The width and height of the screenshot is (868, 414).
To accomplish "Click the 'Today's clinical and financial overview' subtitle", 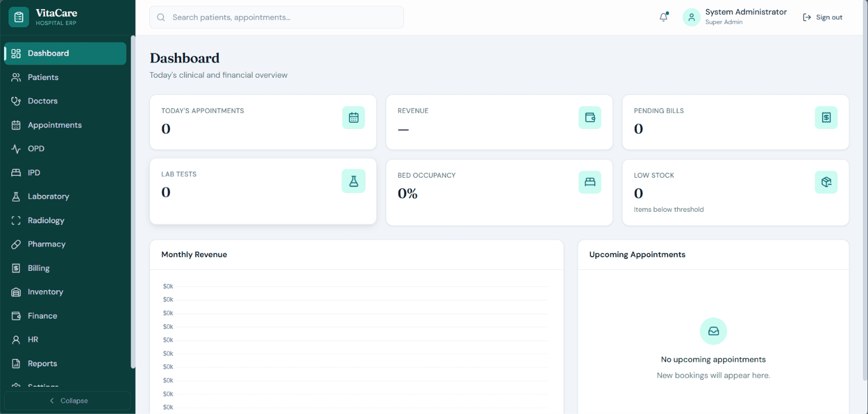I will pos(219,75).
